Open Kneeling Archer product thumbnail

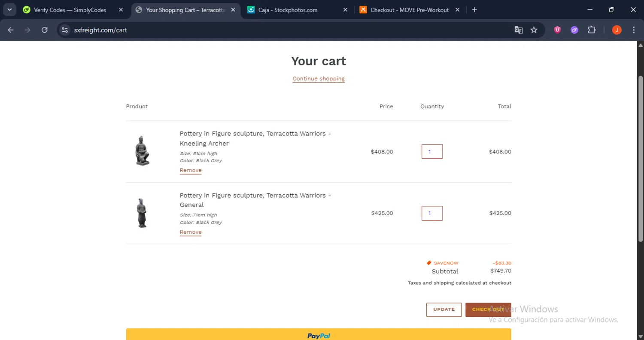[x=142, y=151]
